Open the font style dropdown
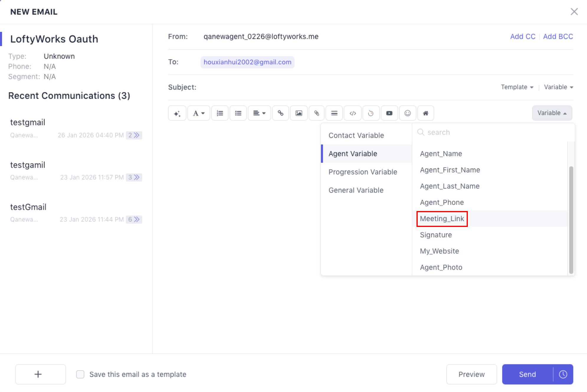The image size is (587, 392). tap(199, 113)
